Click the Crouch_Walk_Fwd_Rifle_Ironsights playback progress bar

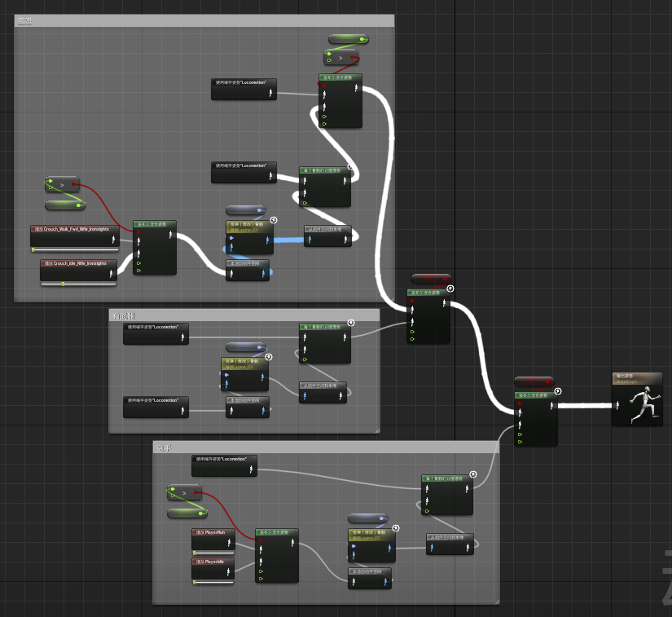point(74,249)
